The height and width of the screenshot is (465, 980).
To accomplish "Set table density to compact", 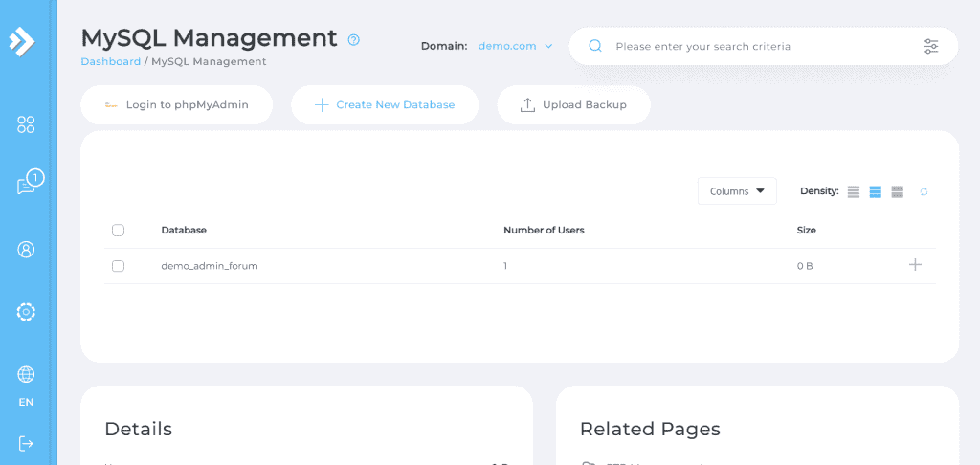I will pyautogui.click(x=853, y=191).
